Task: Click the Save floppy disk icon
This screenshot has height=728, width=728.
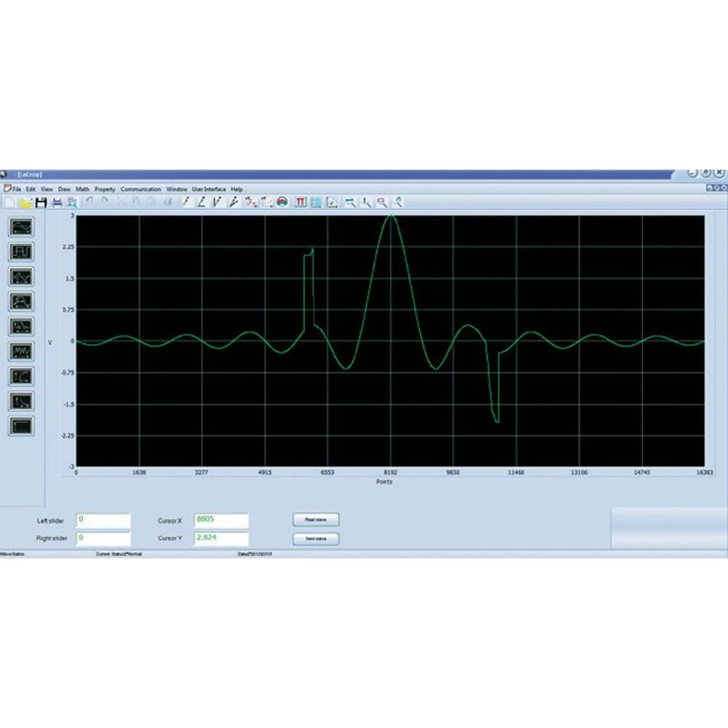Action: point(41,202)
